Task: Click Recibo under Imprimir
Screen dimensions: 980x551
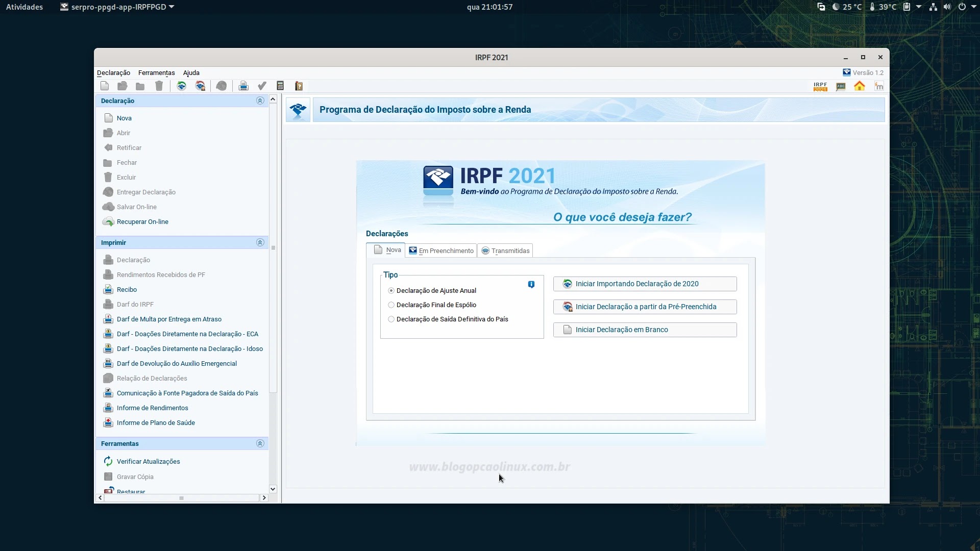Action: [127, 289]
